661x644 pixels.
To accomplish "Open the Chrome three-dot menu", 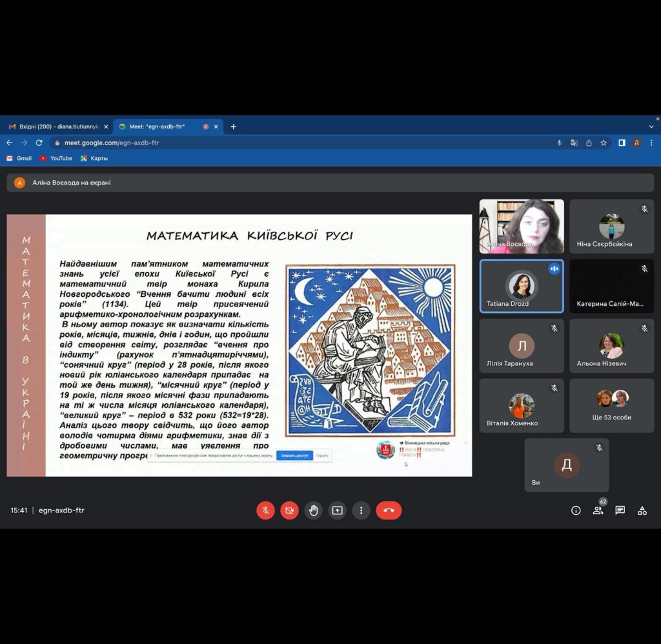I will click(x=651, y=143).
